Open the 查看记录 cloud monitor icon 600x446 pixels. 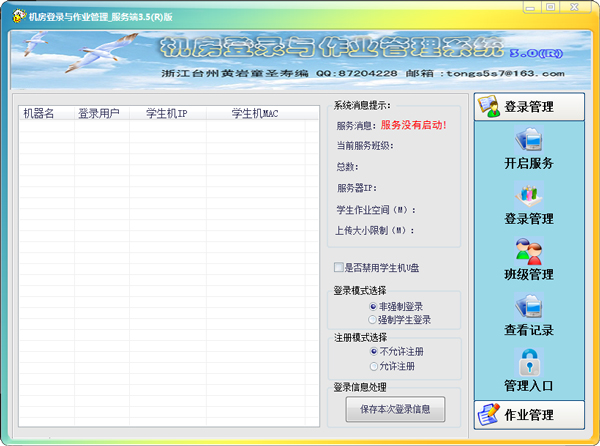click(x=528, y=306)
